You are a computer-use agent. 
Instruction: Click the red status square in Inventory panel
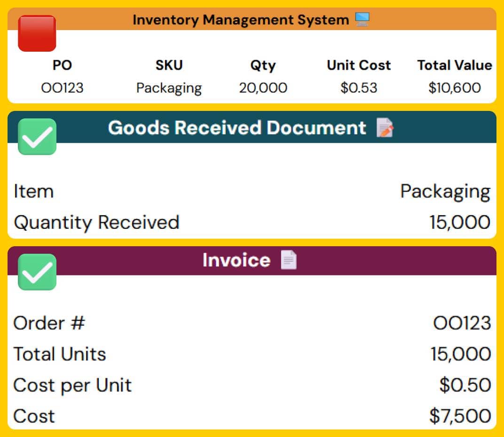pyautogui.click(x=37, y=33)
